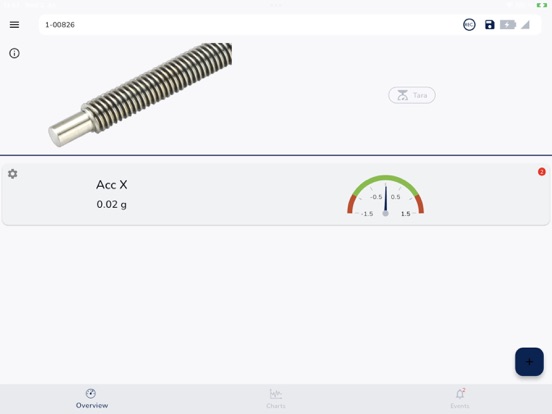Tap the Acc X gauge dial

[x=385, y=196]
